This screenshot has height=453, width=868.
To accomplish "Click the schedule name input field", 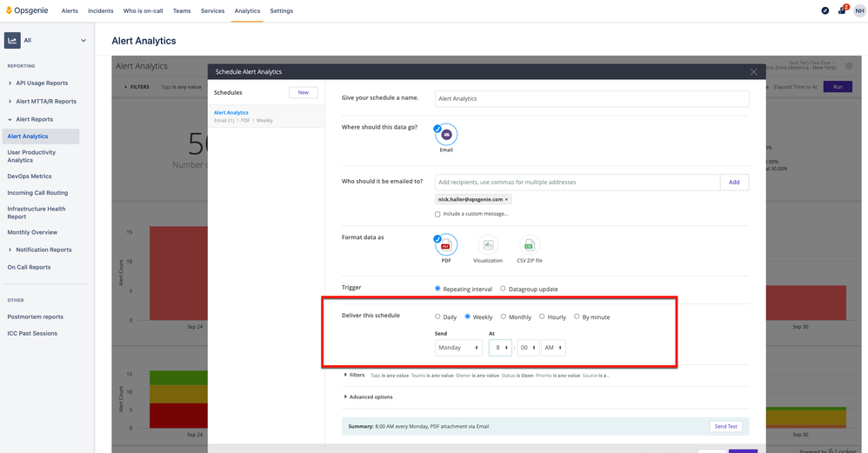I will 591,98.
